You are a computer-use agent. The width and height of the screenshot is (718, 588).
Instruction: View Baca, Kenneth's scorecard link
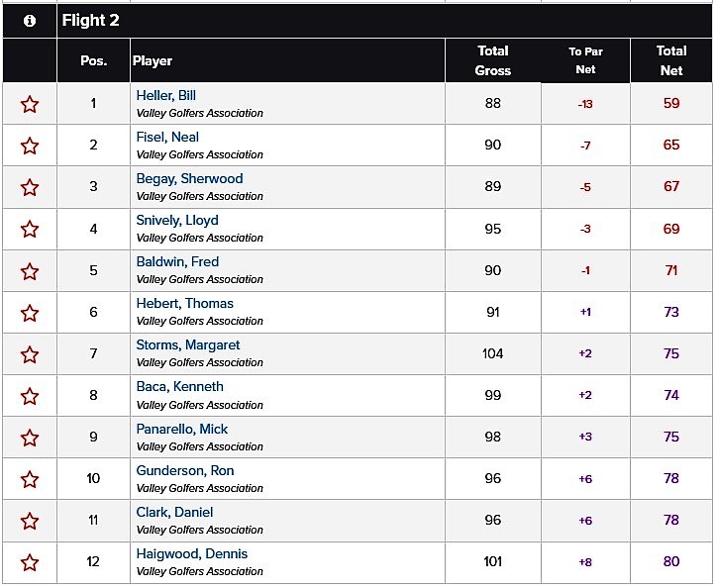pos(179,387)
